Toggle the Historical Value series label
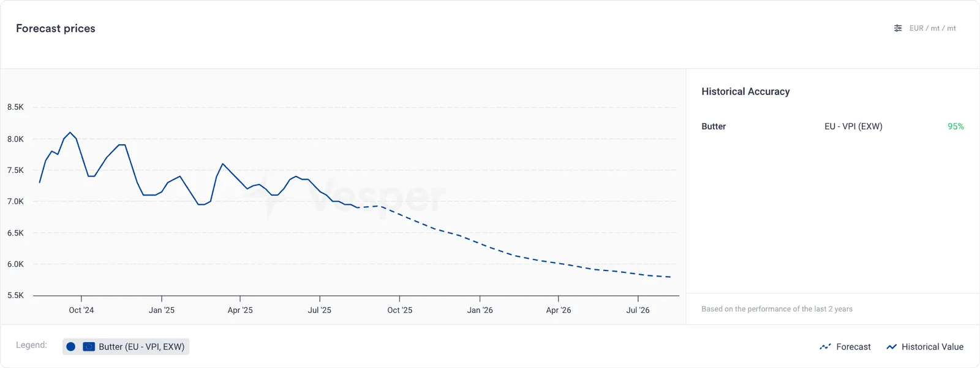Viewport: 980px width, 368px height. coord(932,347)
